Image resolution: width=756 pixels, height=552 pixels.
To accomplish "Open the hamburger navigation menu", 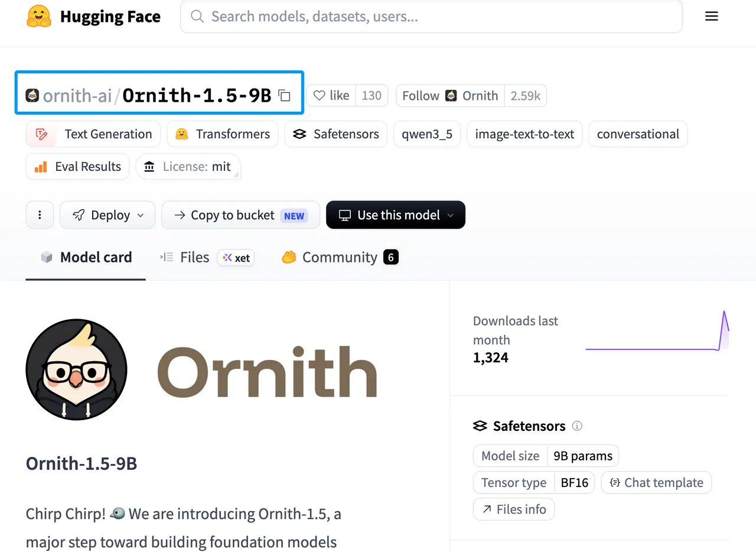I will click(x=712, y=17).
